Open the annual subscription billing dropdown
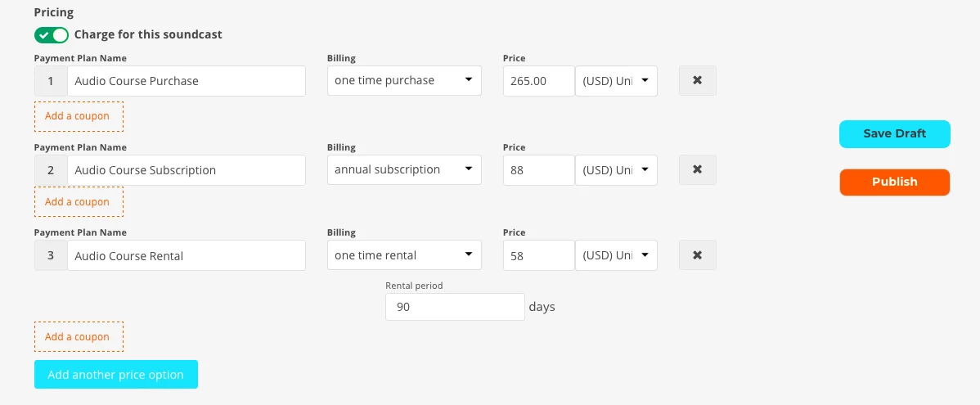The image size is (980, 405). tap(404, 170)
